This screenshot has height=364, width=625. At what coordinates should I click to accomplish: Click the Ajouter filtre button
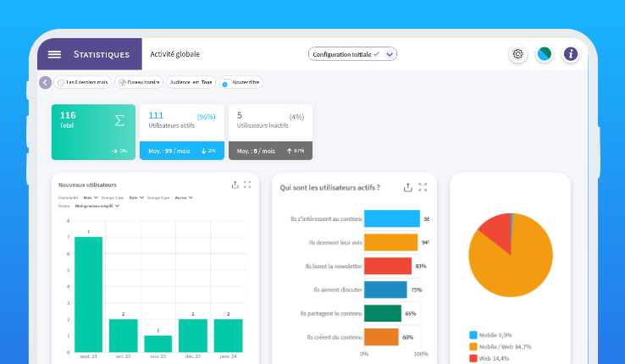pos(241,82)
